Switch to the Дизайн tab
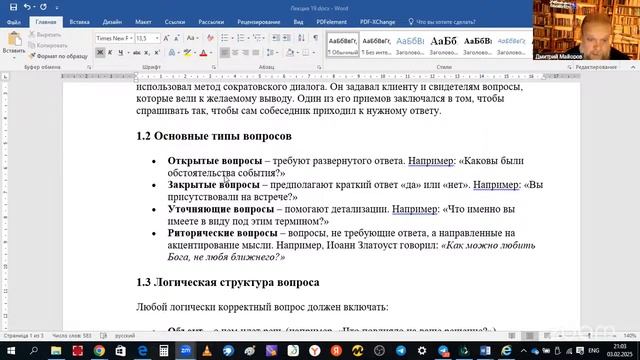 112,22
